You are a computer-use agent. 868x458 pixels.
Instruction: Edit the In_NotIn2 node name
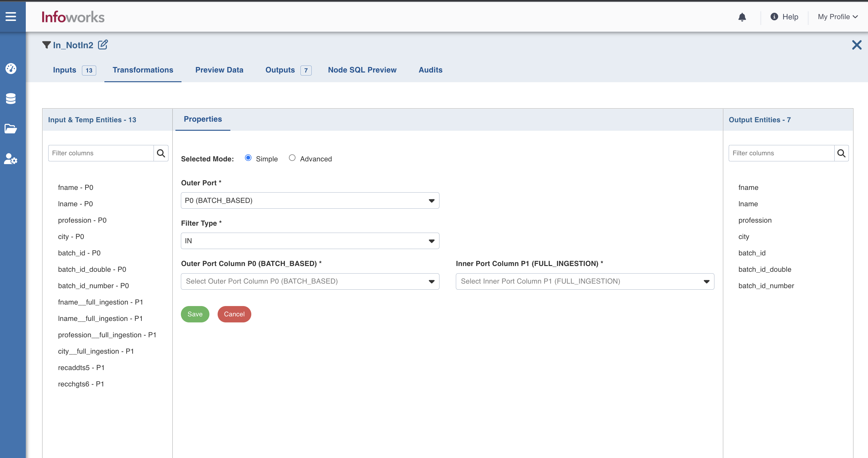point(103,45)
